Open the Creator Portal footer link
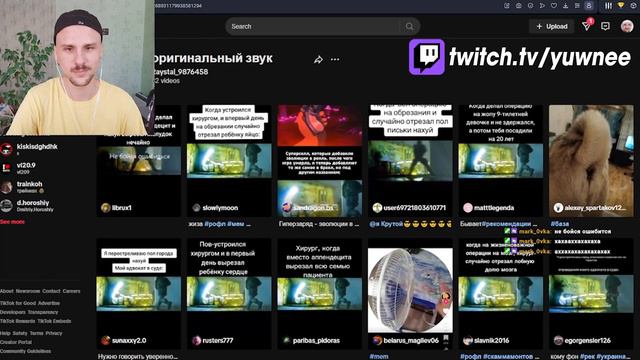Image resolution: width=640 pixels, height=360 pixels. (16, 342)
